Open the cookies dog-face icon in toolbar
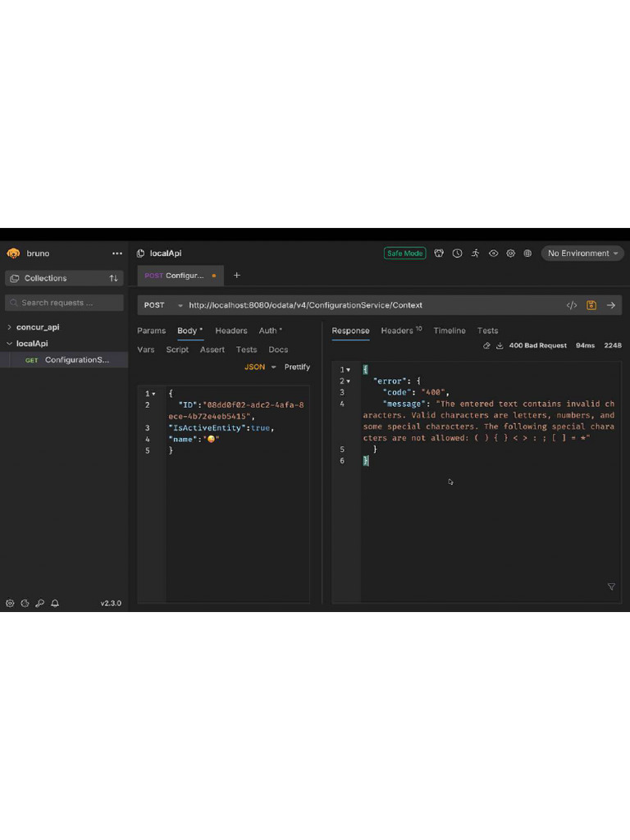This screenshot has width=630, height=840. [439, 253]
